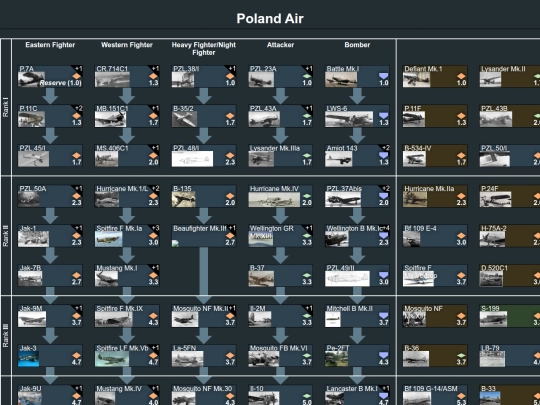540x405 pixels.
Task: Click the attacker icon on Lysander Mk.IIIa card
Action: (x=307, y=155)
